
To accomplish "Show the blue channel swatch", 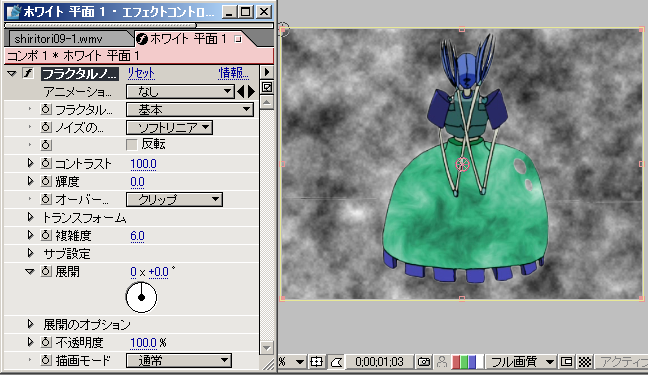I will [x=472, y=362].
